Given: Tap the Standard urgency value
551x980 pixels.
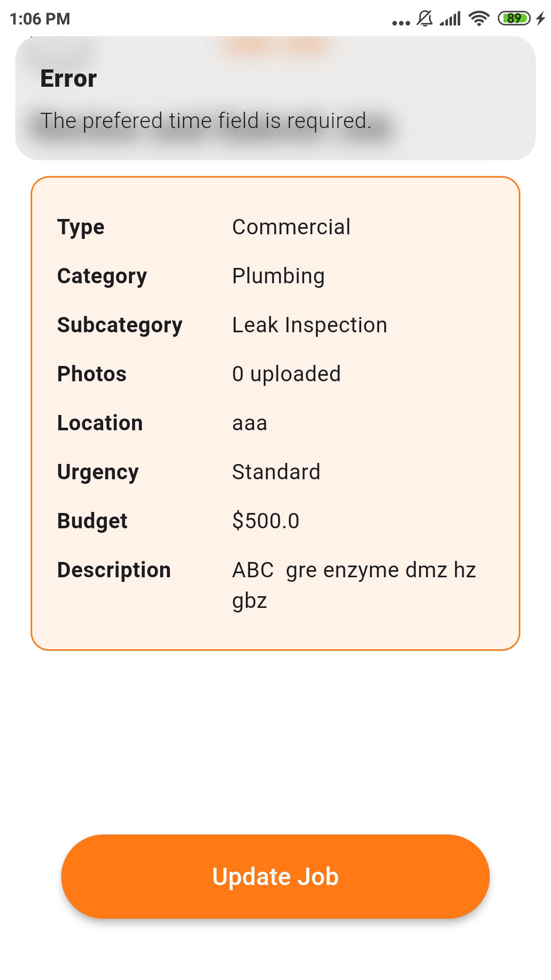Looking at the screenshot, I should point(276,472).
